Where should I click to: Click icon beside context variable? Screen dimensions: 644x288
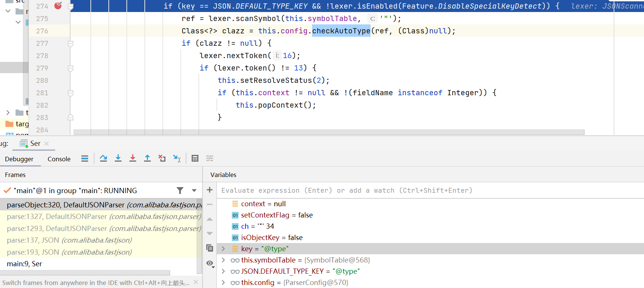235,204
